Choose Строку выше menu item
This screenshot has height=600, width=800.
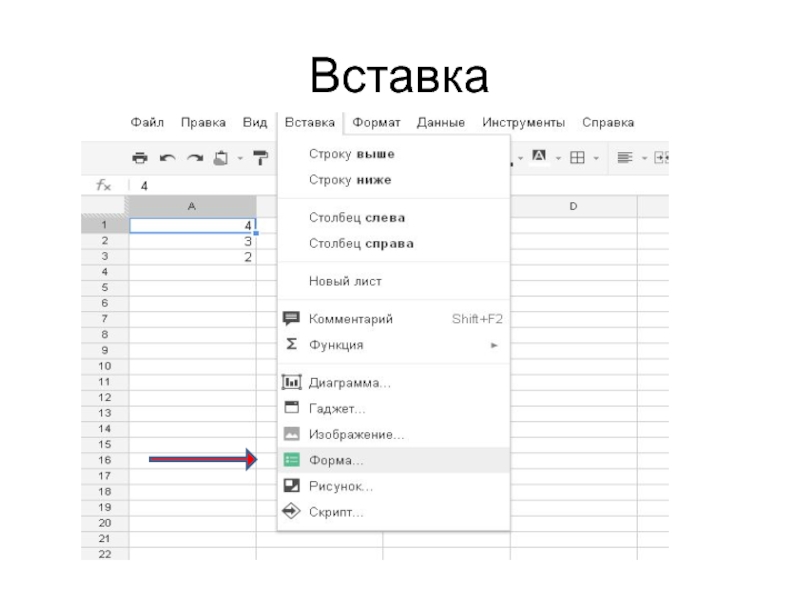393,154
